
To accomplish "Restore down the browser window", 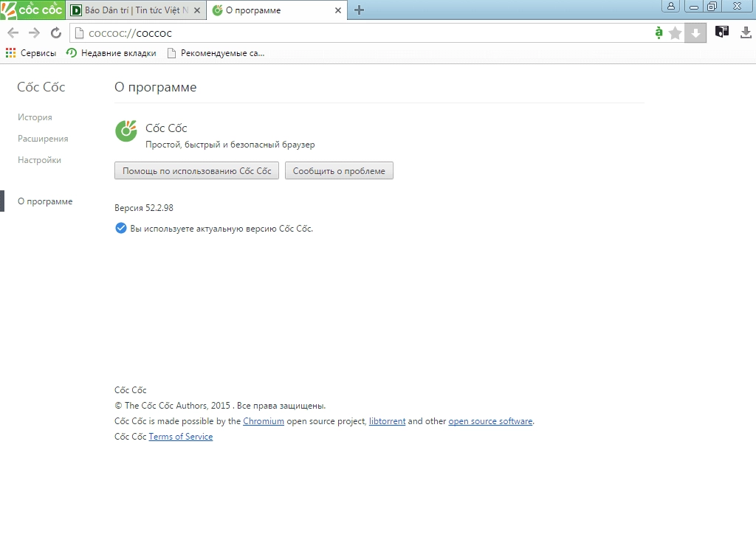I will 712,6.
